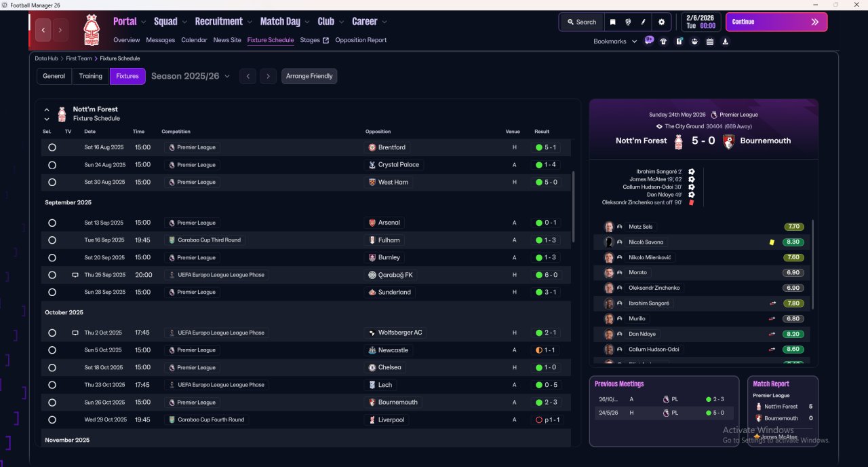Viewport: 868px width, 467px height.
Task: Click substitution arrows icon beside Don Ndoye
Action: click(772, 334)
